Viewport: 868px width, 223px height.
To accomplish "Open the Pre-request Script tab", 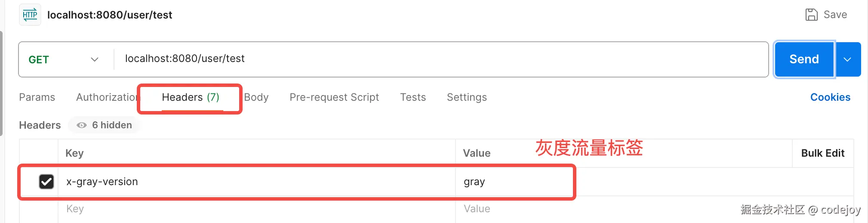I will point(334,97).
